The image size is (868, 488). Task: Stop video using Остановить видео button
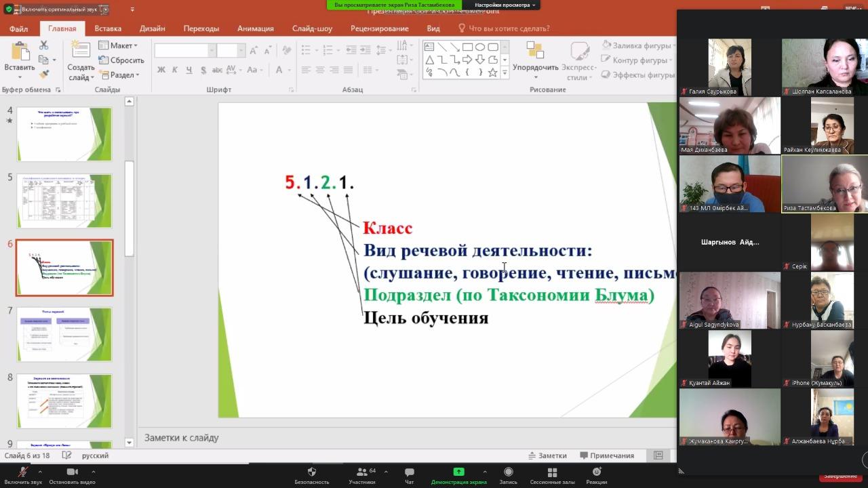click(72, 472)
